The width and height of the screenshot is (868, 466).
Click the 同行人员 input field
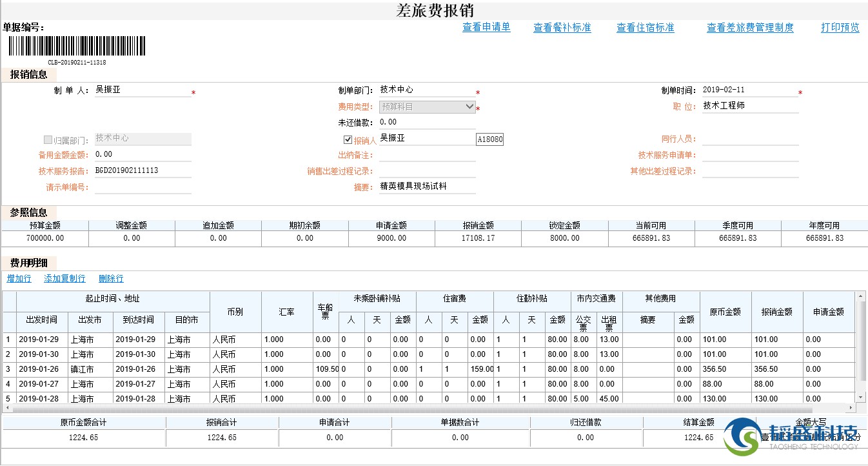pyautogui.click(x=750, y=139)
